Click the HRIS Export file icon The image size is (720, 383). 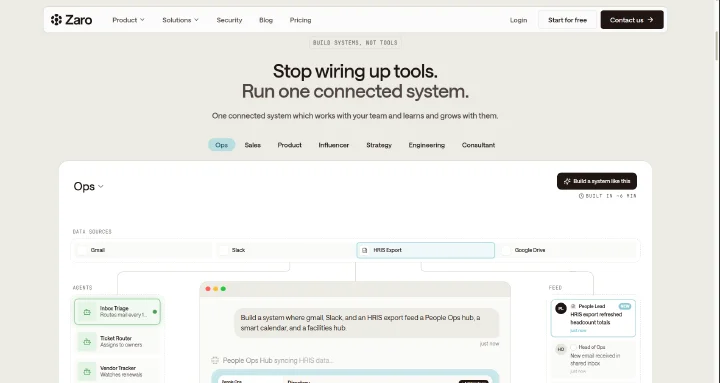tap(365, 250)
